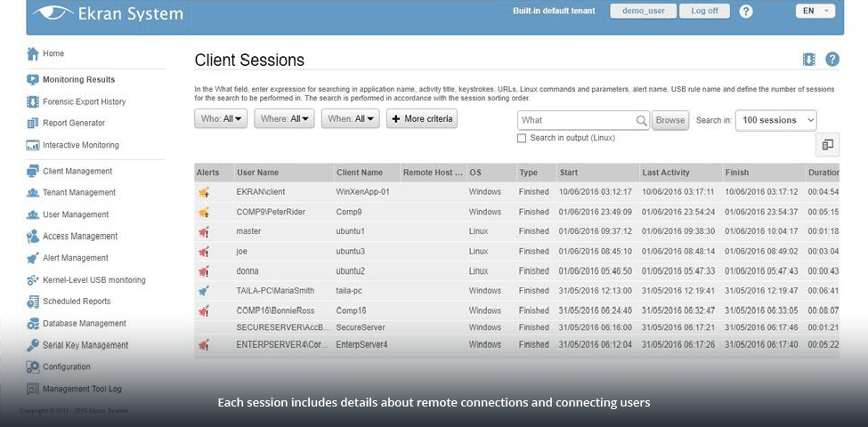Screen dimensions: 868x427
Task: Select Kernel-Level USB monitoring menu item
Action: pos(93,280)
